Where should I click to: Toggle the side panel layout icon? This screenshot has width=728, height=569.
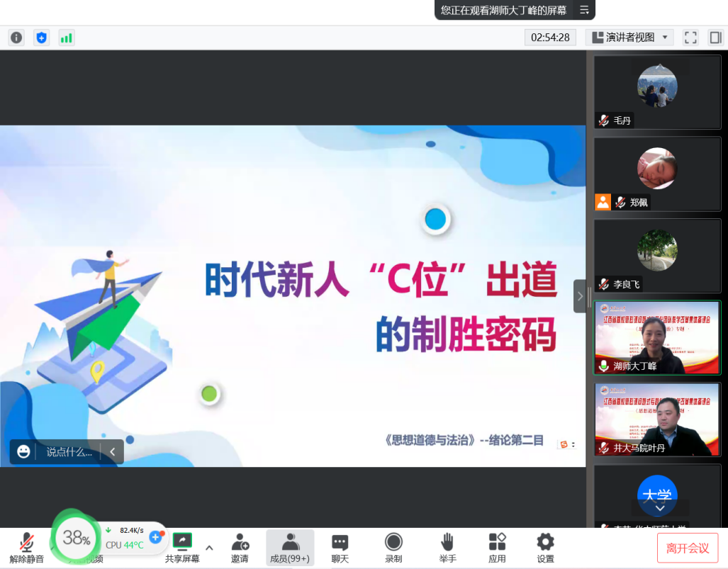(x=715, y=38)
